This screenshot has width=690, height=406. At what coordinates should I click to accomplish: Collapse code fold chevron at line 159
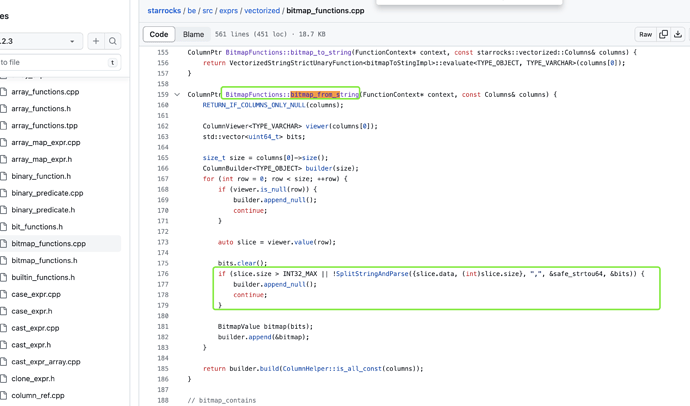pos(177,95)
